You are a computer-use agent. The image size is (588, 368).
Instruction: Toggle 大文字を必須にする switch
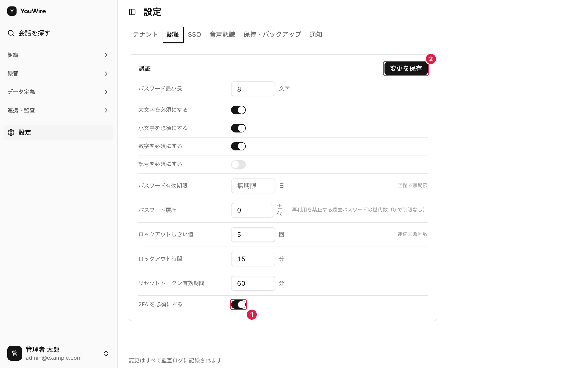pos(238,110)
